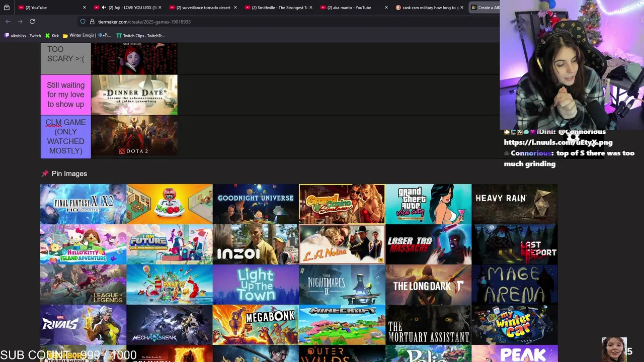The width and height of the screenshot is (644, 362).
Task: Go forward using the browser forward arrow
Action: (20, 22)
